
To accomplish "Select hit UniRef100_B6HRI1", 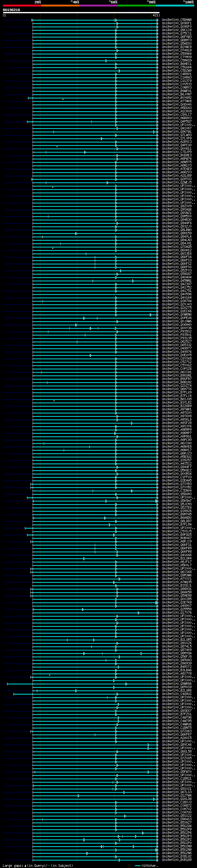I will 177,64.
